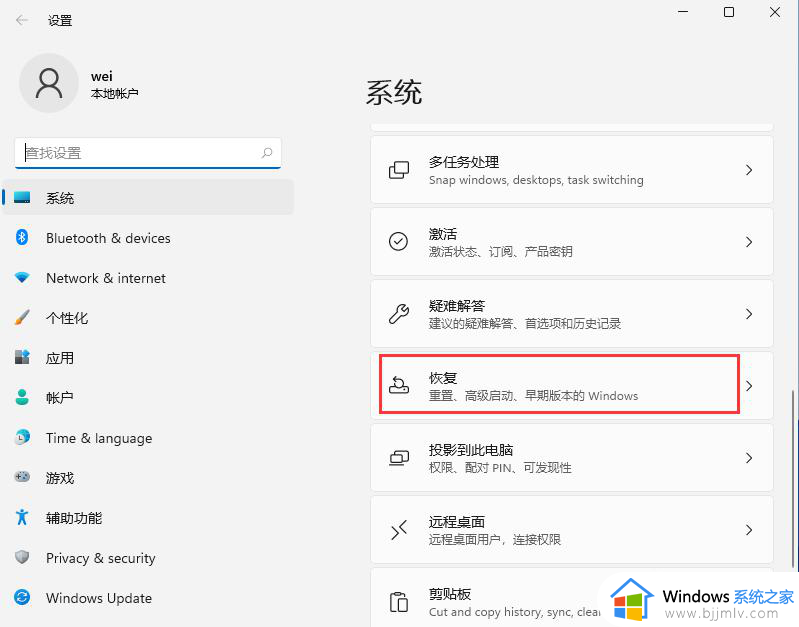Click the vertical scrollbar thumb

[793, 479]
